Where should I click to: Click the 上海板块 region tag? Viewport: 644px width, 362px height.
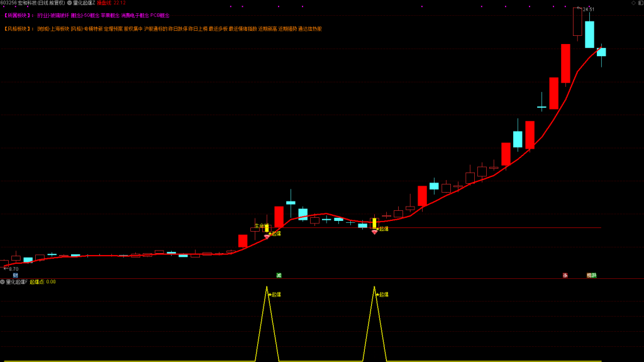[x=57, y=29]
